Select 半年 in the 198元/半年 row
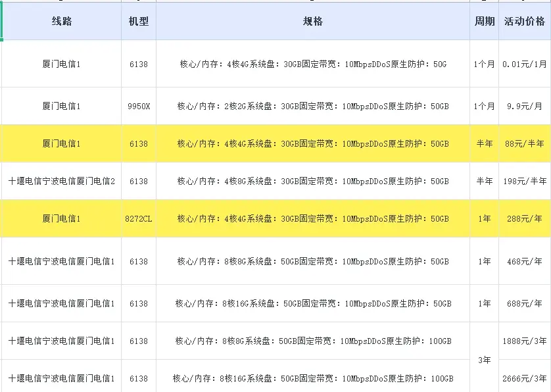Viewport: 551px width, 392px height. 484,181
